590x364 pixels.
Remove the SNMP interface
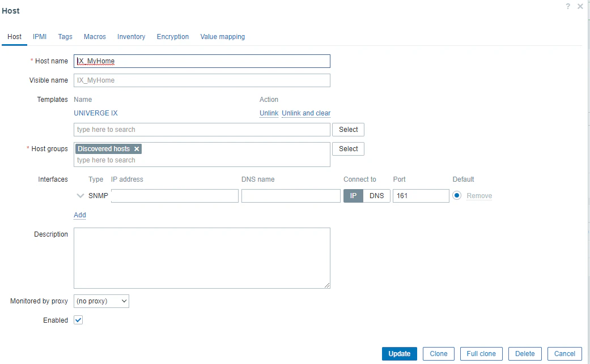[479, 196]
